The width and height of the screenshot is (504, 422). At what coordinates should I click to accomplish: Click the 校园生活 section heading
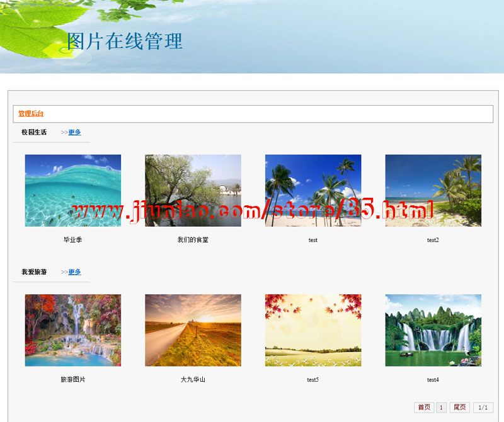(x=34, y=132)
